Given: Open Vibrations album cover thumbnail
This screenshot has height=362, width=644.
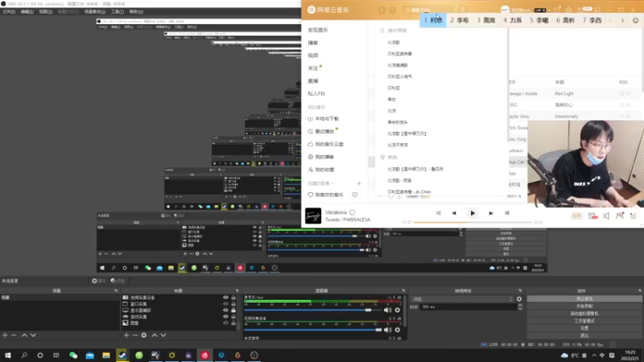Looking at the screenshot, I should (x=313, y=216).
